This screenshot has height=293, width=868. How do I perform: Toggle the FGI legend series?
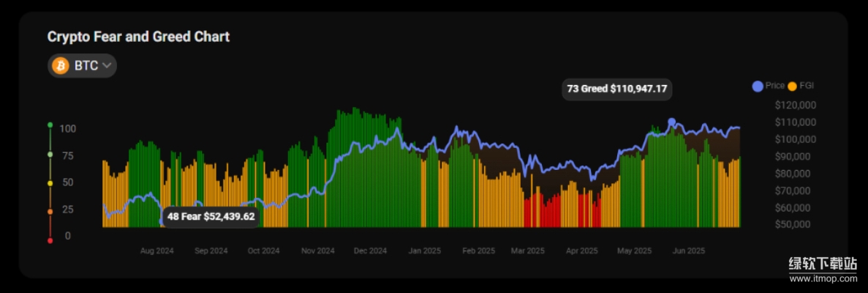click(801, 86)
